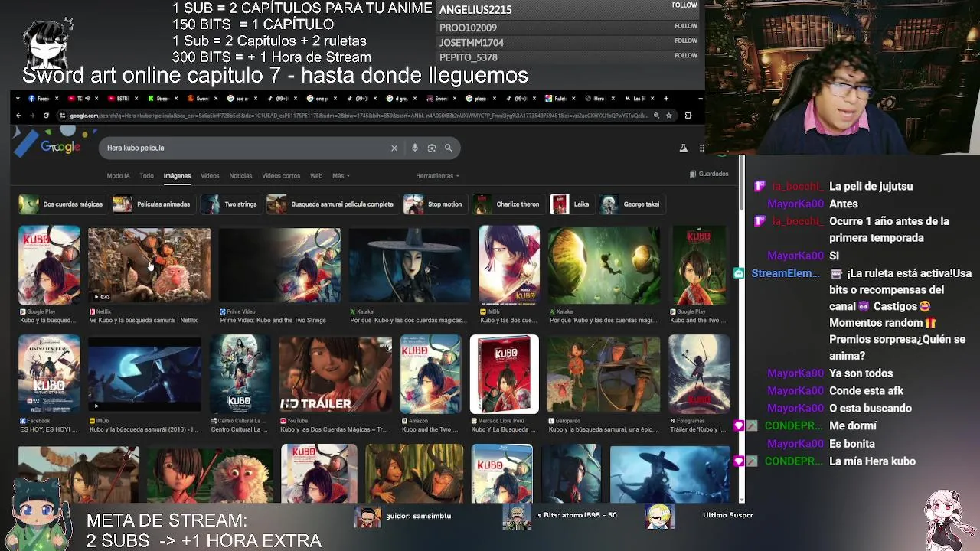Follow PEPITO_5378

click(686, 55)
